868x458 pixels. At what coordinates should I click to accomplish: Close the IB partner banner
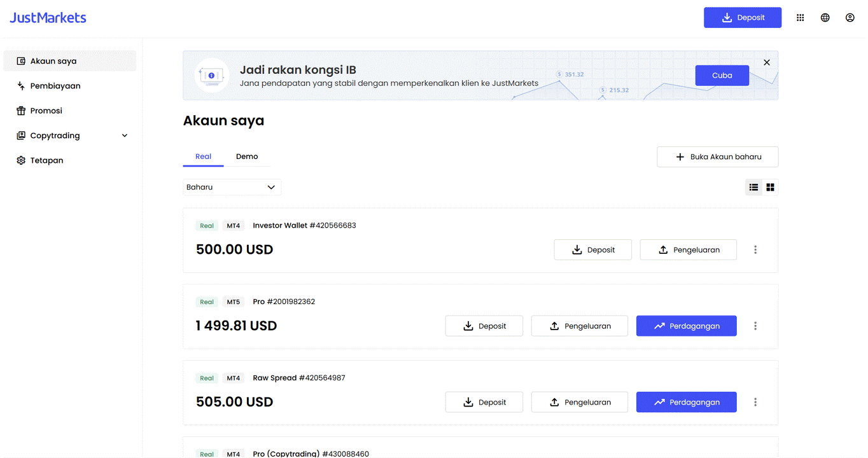[x=767, y=62]
